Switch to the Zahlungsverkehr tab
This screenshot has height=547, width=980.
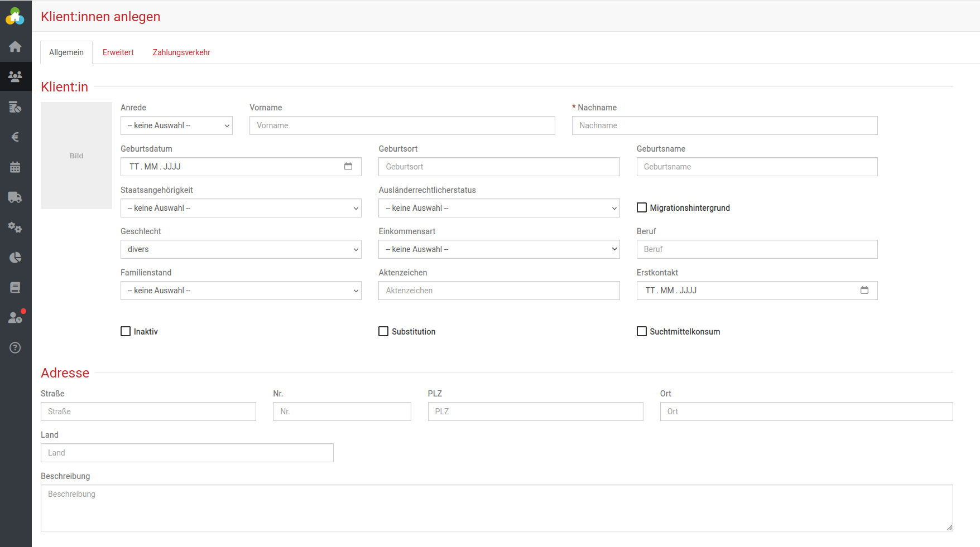pyautogui.click(x=181, y=52)
